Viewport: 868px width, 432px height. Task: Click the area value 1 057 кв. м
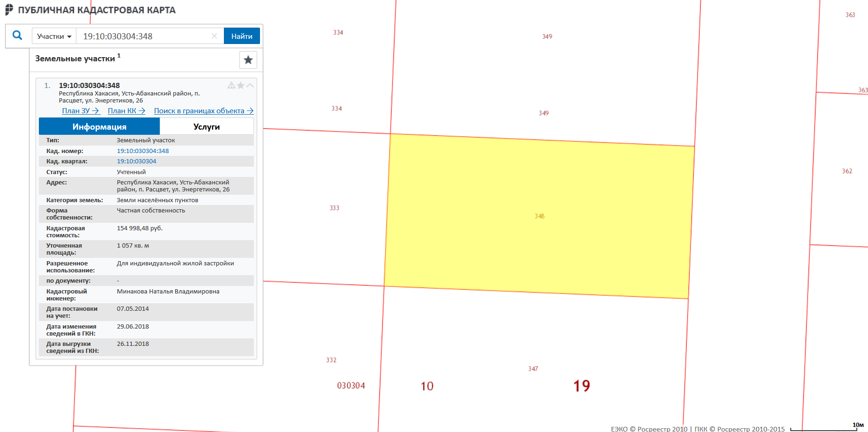click(133, 245)
